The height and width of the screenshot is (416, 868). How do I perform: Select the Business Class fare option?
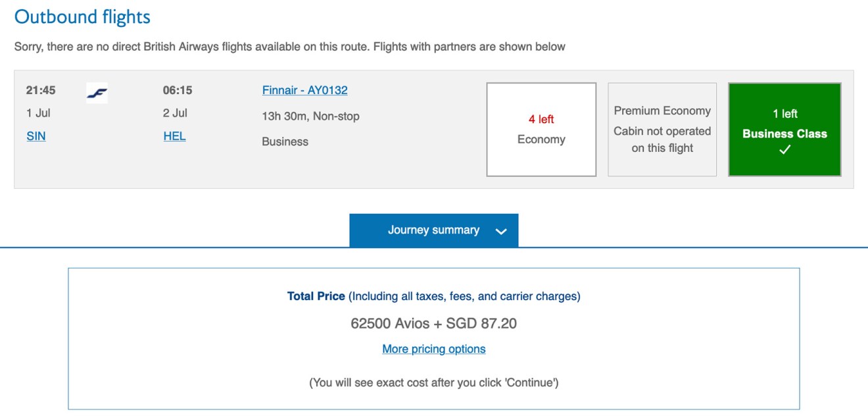(x=784, y=129)
